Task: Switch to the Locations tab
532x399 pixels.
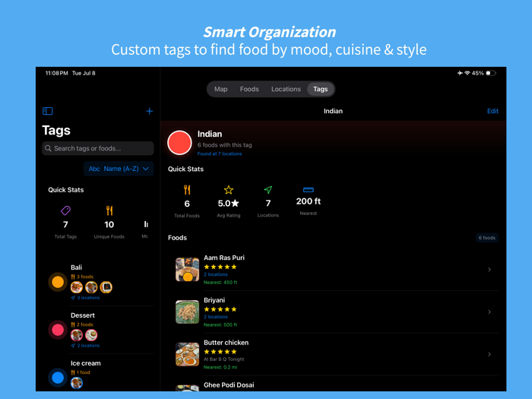Action: click(x=286, y=89)
